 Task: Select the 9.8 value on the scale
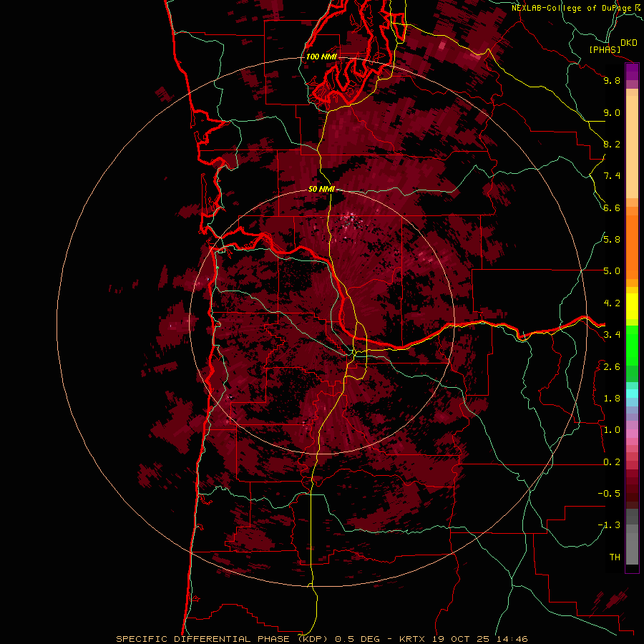612,80
